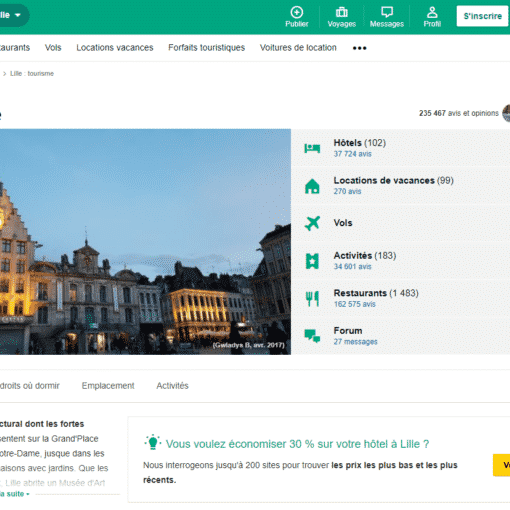Open the 37 724 avis hotel reviews link
Screen dimensions: 510x510
coord(352,154)
